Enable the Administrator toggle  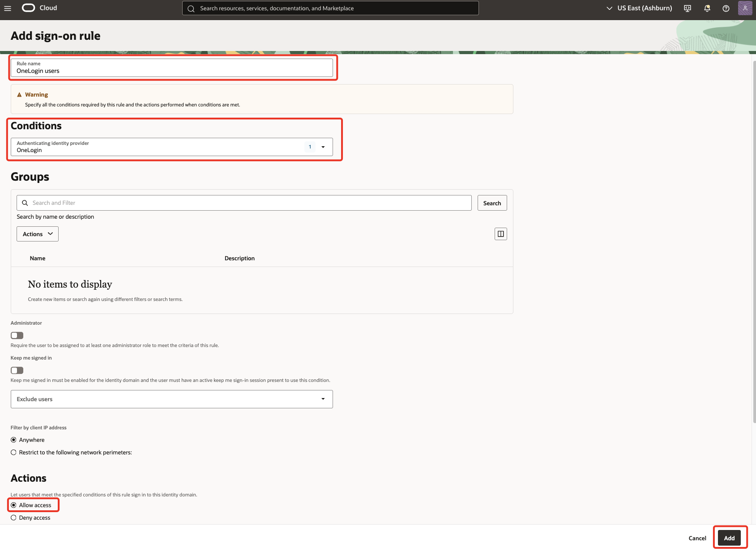click(17, 335)
